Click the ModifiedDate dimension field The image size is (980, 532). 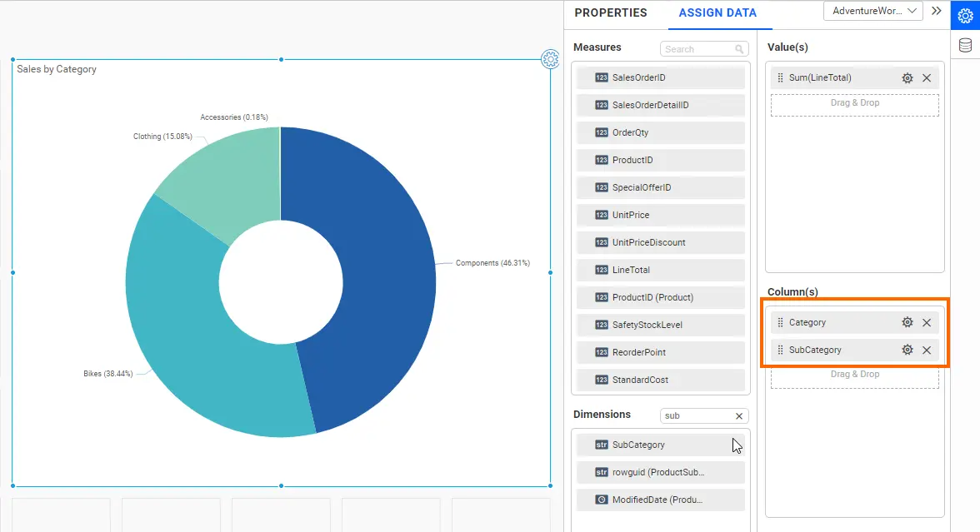pyautogui.click(x=660, y=500)
